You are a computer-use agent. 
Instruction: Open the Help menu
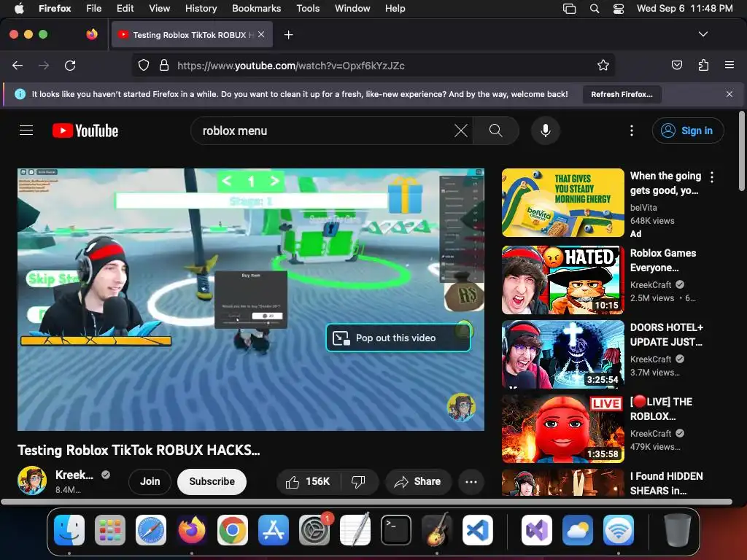click(x=395, y=8)
